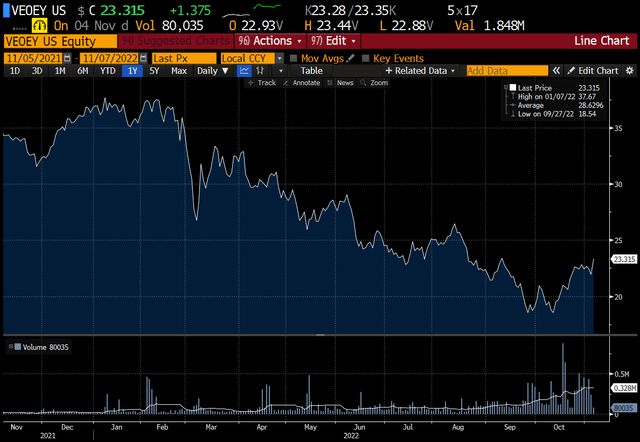This screenshot has width=640, height=442.
Task: Click the end date field 11/07/2022
Action: (x=110, y=58)
